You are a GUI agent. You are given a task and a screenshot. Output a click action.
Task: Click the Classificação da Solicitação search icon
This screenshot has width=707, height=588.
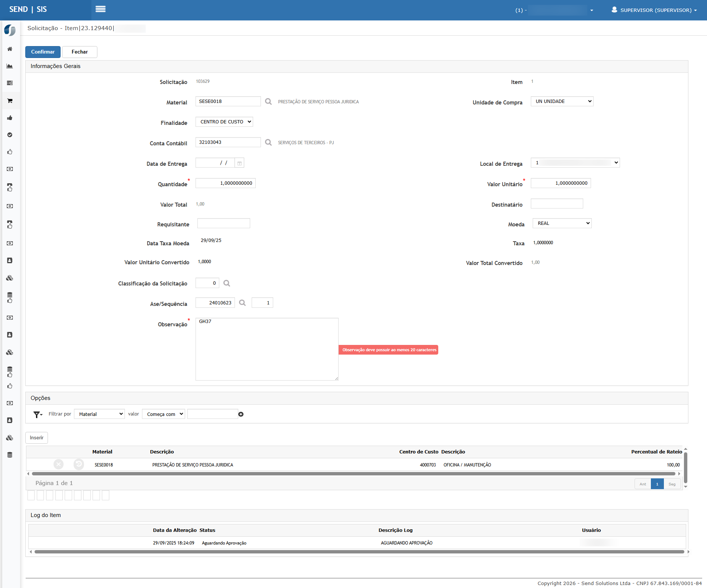(x=226, y=283)
